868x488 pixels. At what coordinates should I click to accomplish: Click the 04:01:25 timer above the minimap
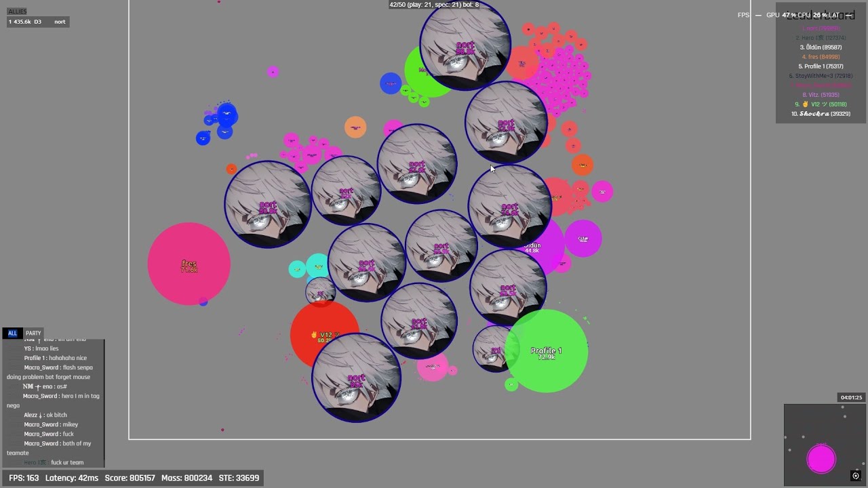[851, 398]
